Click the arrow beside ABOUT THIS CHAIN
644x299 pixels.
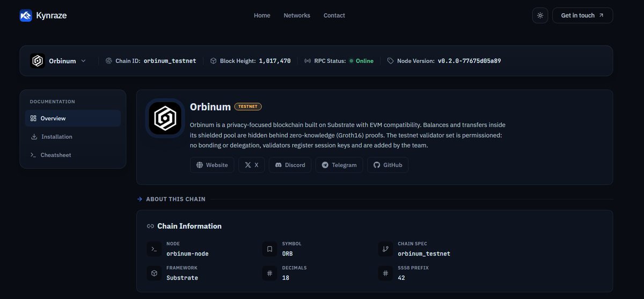point(140,199)
